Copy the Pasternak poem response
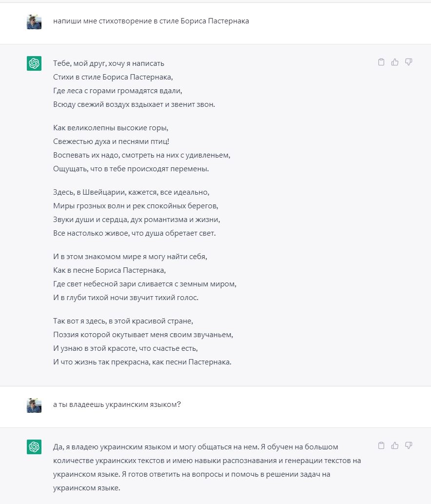 [381, 62]
